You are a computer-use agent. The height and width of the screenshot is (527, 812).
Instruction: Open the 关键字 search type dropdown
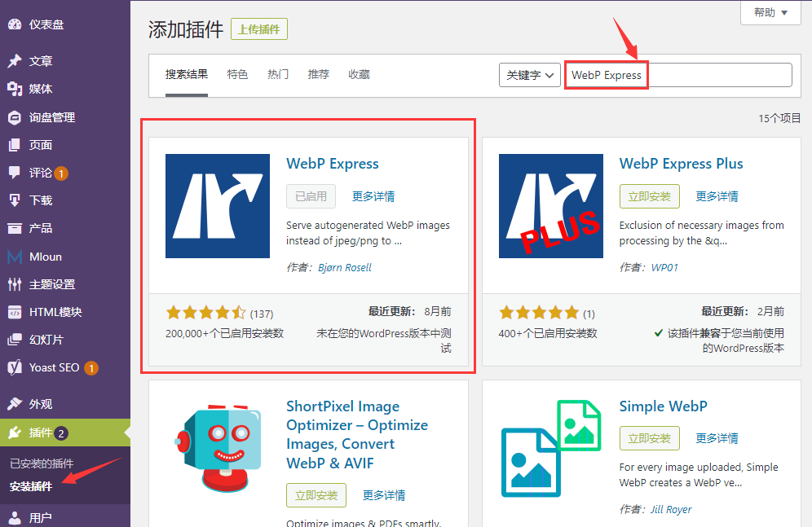click(530, 75)
